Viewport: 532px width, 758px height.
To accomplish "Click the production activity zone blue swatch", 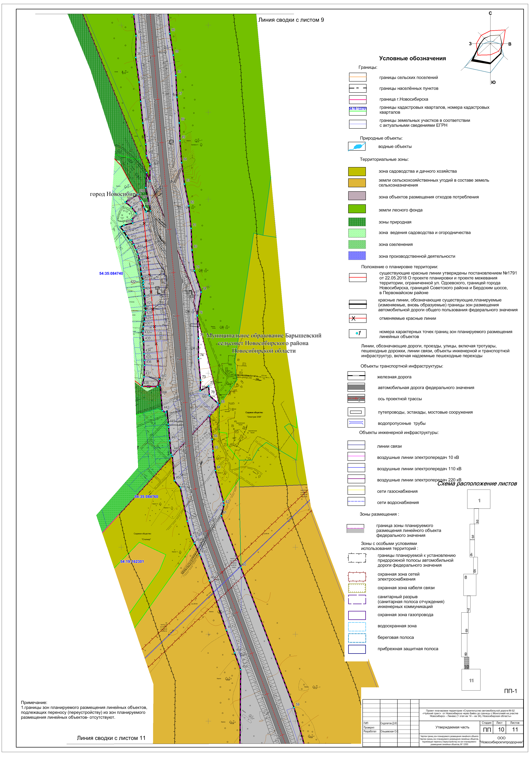I will [357, 256].
